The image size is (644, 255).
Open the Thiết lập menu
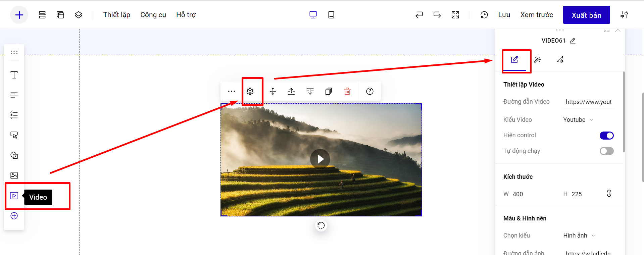[x=116, y=15]
